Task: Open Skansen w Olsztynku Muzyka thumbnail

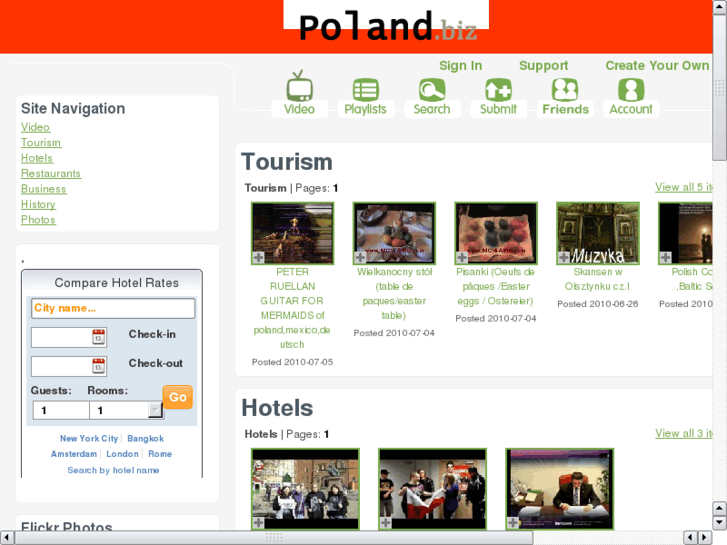Action: click(x=598, y=233)
